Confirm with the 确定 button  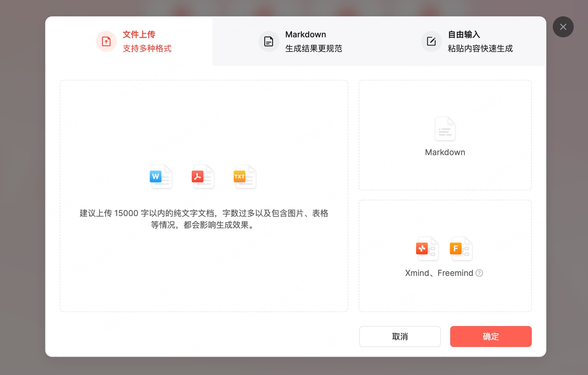point(491,337)
